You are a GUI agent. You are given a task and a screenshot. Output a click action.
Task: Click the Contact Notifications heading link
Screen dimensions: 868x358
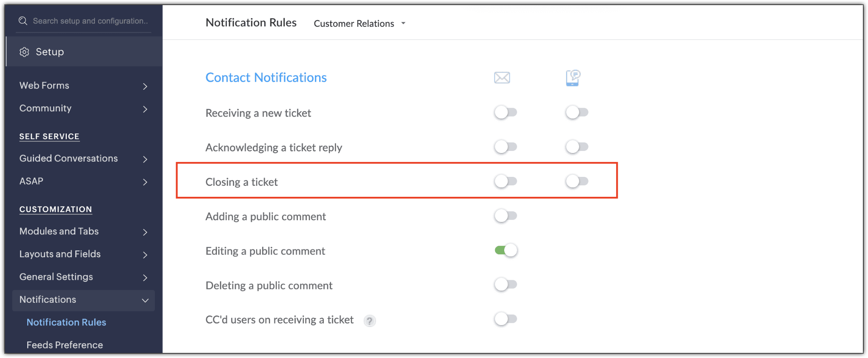click(x=266, y=77)
